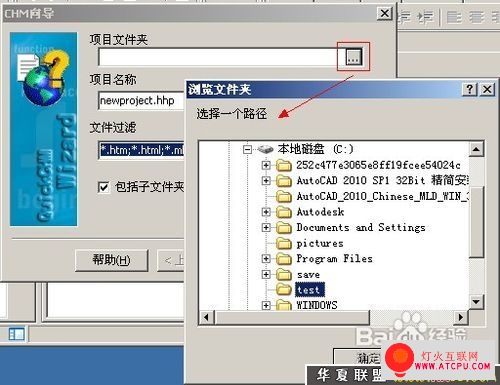The width and height of the screenshot is (500, 385).
Task: Click the horizontal scrollbar right arrow in tree
Action: 461,317
